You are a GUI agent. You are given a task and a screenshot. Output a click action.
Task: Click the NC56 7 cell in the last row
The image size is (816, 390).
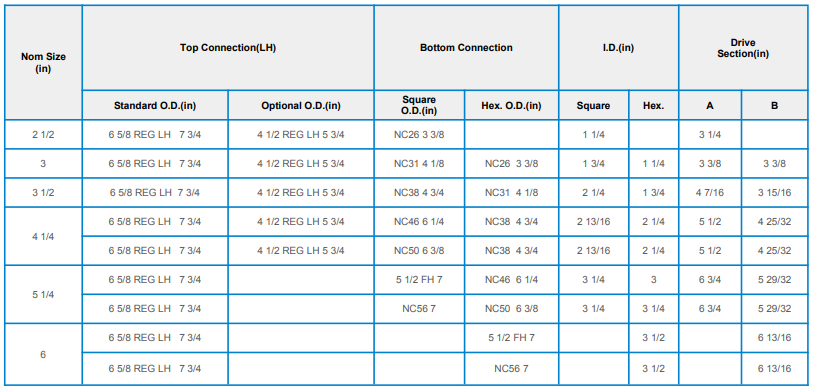coord(511,369)
